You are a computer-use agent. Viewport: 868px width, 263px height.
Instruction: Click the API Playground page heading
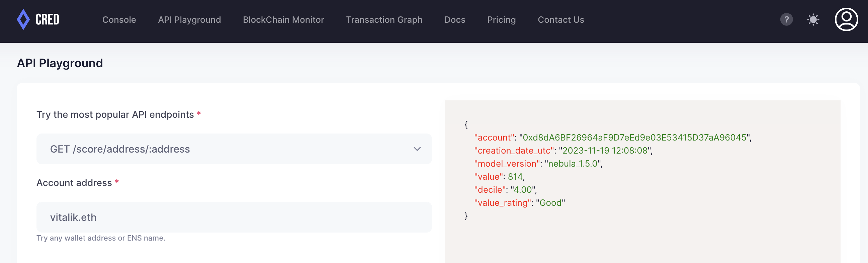click(x=60, y=63)
